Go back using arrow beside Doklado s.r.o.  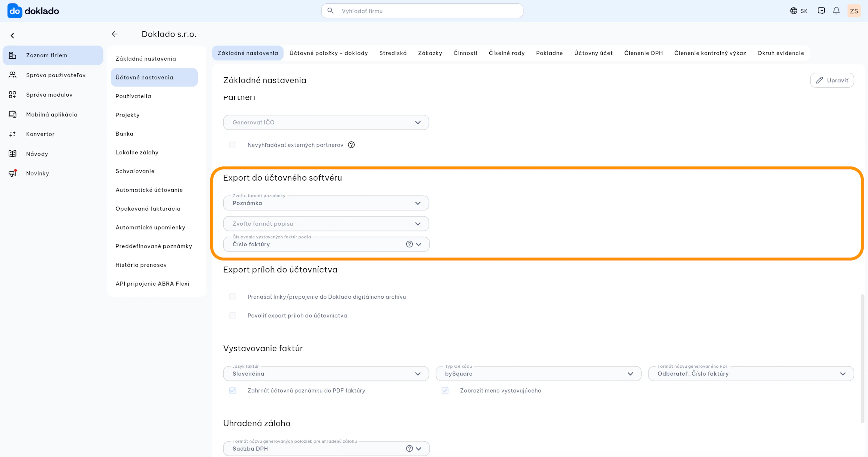(x=115, y=34)
